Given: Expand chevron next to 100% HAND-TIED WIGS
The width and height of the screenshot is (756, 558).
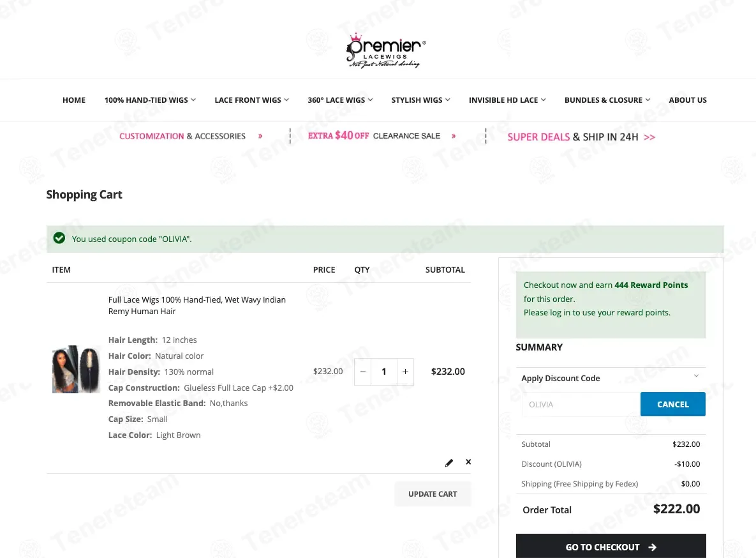Looking at the screenshot, I should [193, 100].
